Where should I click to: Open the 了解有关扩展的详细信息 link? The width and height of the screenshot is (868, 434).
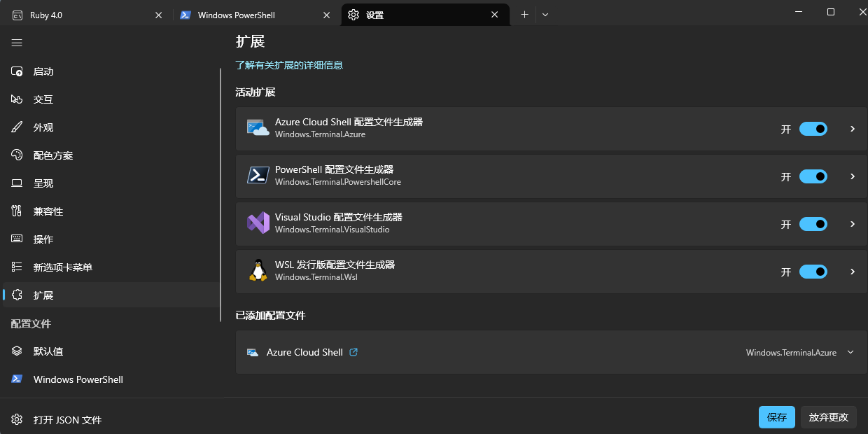[289, 65]
